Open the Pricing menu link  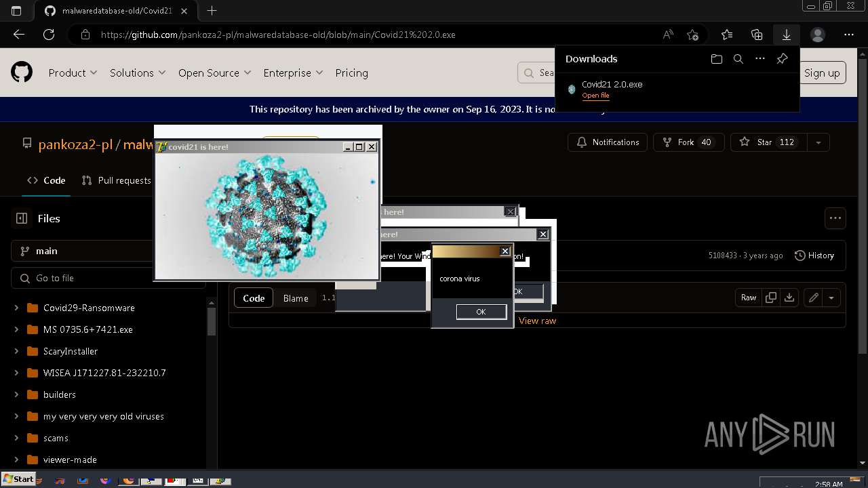pos(351,73)
